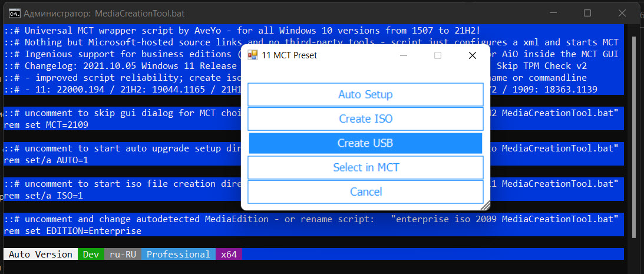Image resolution: width=644 pixels, height=274 pixels.
Task: Choose the Create ISO option
Action: [365, 118]
